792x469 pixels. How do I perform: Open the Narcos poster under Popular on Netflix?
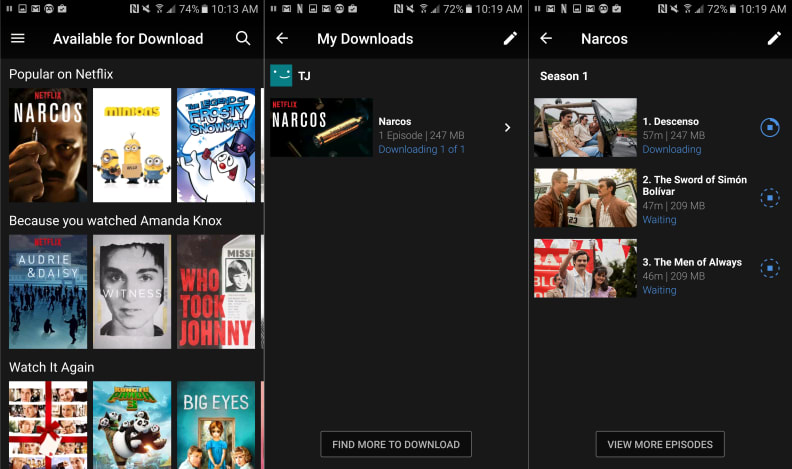coord(48,145)
